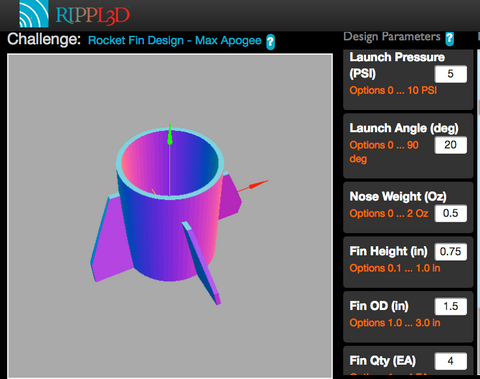
Task: Edit the Launch Angle value field
Action: (451, 145)
